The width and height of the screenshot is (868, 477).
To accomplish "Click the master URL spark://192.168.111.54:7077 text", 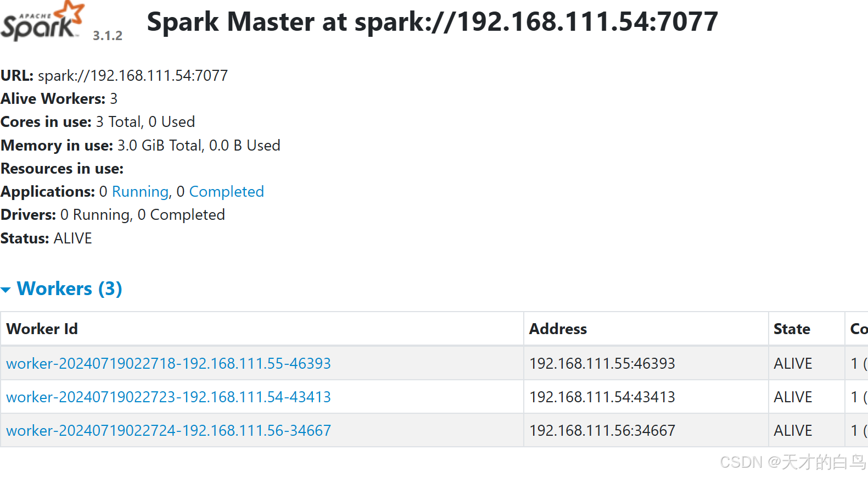I will tap(132, 75).
